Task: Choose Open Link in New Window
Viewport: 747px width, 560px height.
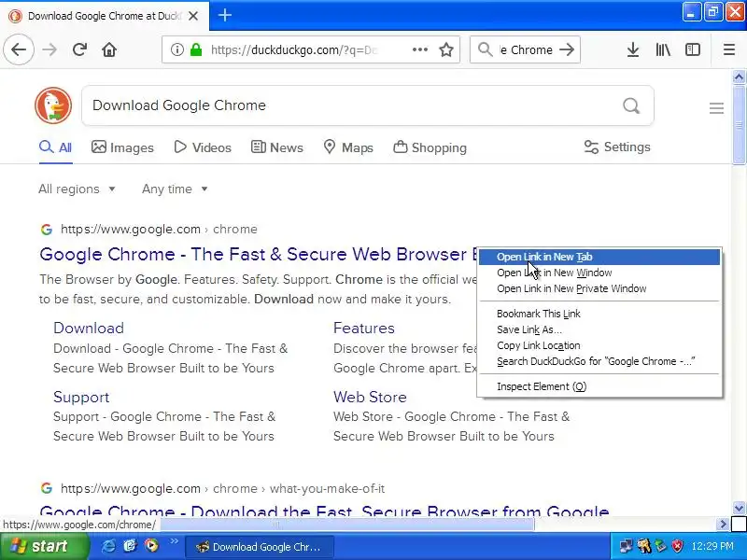Action: coord(599,273)
